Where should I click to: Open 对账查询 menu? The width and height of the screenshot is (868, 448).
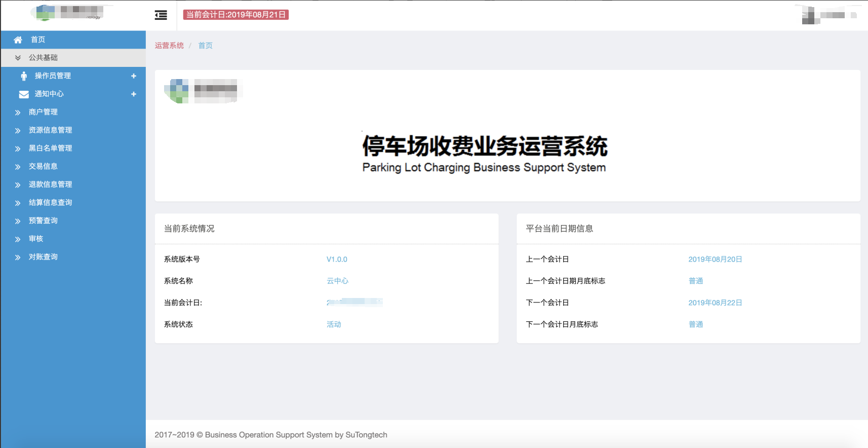73,257
